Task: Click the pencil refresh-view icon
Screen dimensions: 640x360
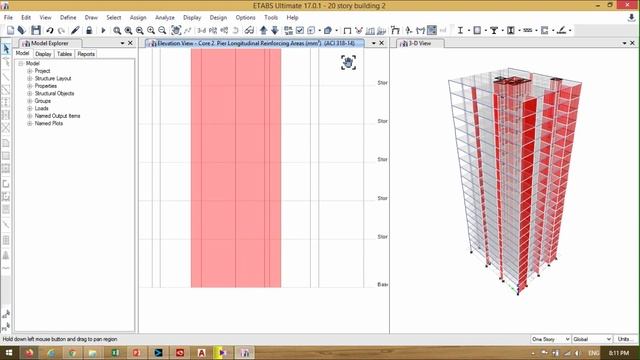Action: click(75, 30)
